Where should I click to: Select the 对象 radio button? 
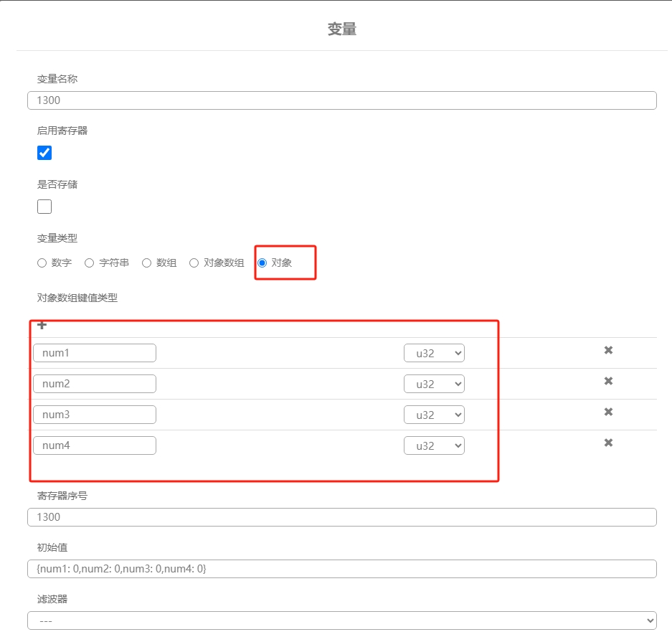pyautogui.click(x=262, y=263)
